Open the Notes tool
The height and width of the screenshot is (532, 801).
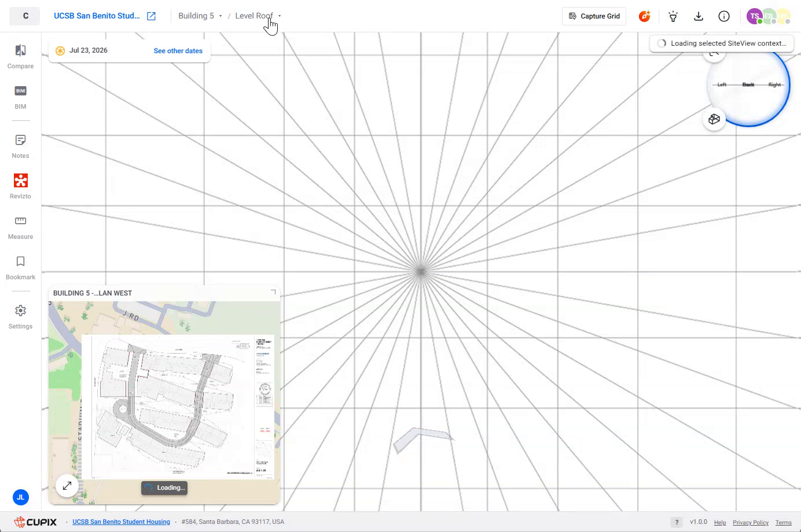pyautogui.click(x=20, y=146)
